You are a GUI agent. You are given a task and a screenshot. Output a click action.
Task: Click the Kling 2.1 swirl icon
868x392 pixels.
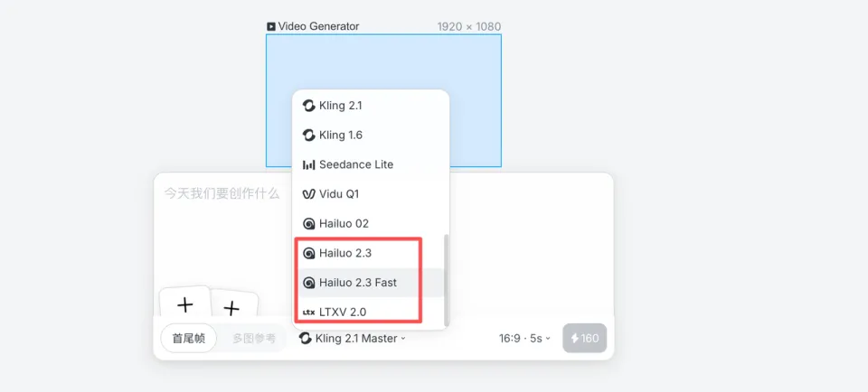pyautogui.click(x=309, y=105)
